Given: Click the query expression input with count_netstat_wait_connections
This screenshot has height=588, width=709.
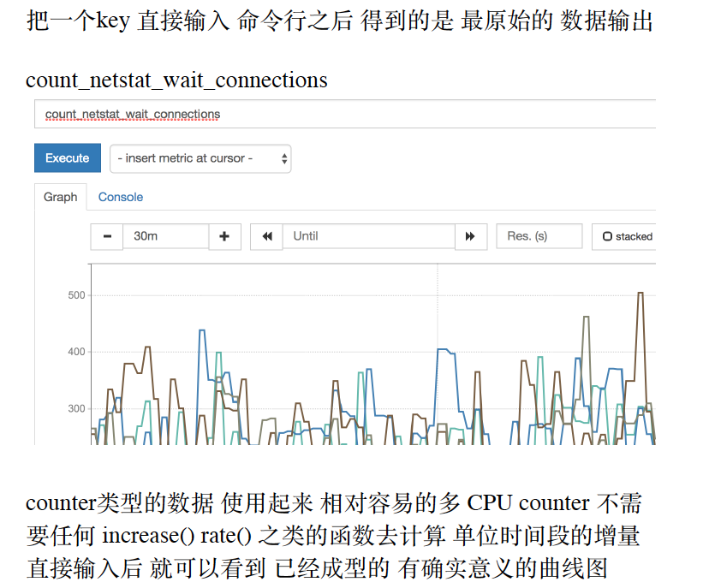Looking at the screenshot, I should coord(345,114).
